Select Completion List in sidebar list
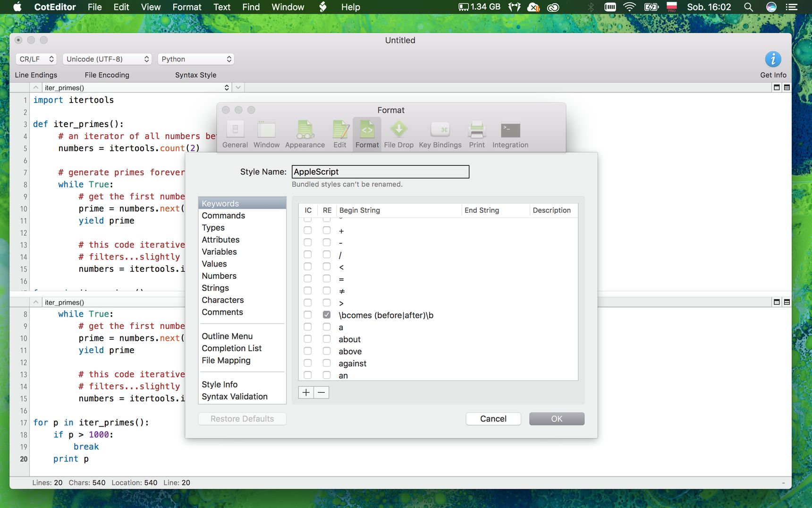The height and width of the screenshot is (508, 812). pyautogui.click(x=242, y=348)
